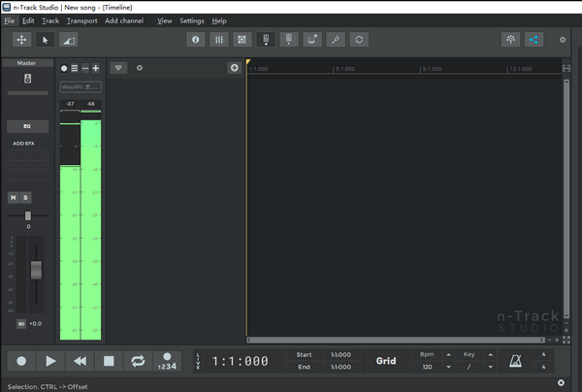This screenshot has height=392, width=582.
Task: Select the arrow pointer tool
Action: click(45, 40)
